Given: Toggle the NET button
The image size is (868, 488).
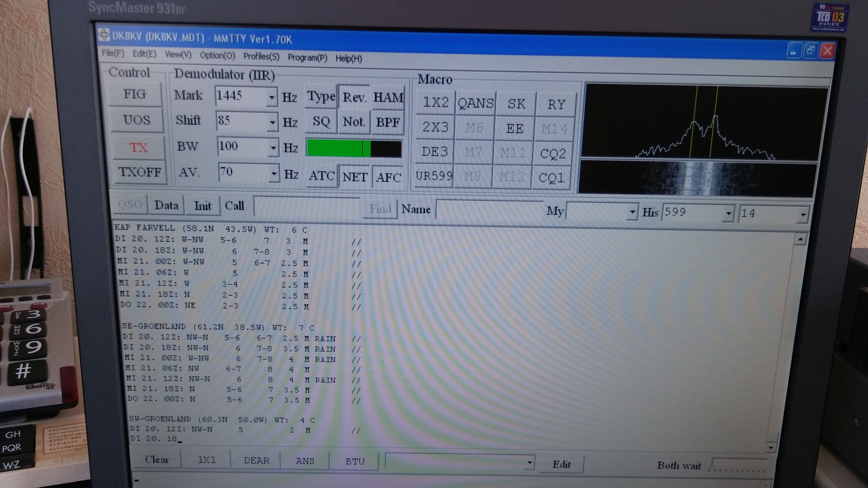Looking at the screenshot, I should coord(355,177).
